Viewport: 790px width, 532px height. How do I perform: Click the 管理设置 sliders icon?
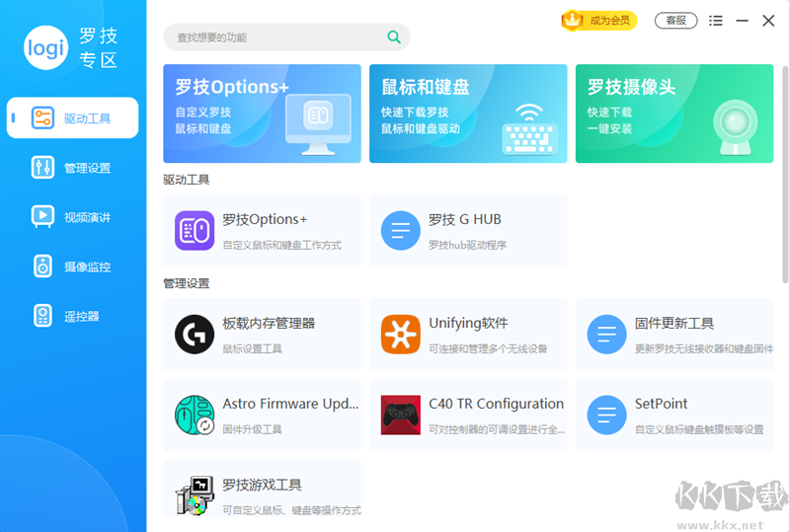pos(42,167)
